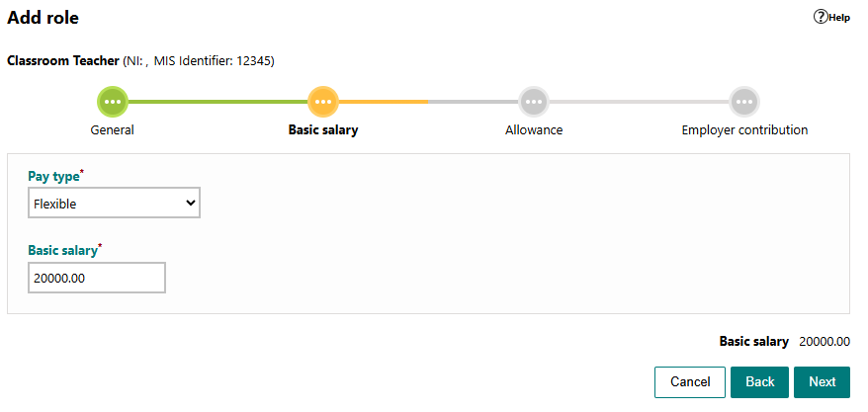The height and width of the screenshot is (412, 868).
Task: Click the Flexible option text in the dropdown
Action: [54, 204]
